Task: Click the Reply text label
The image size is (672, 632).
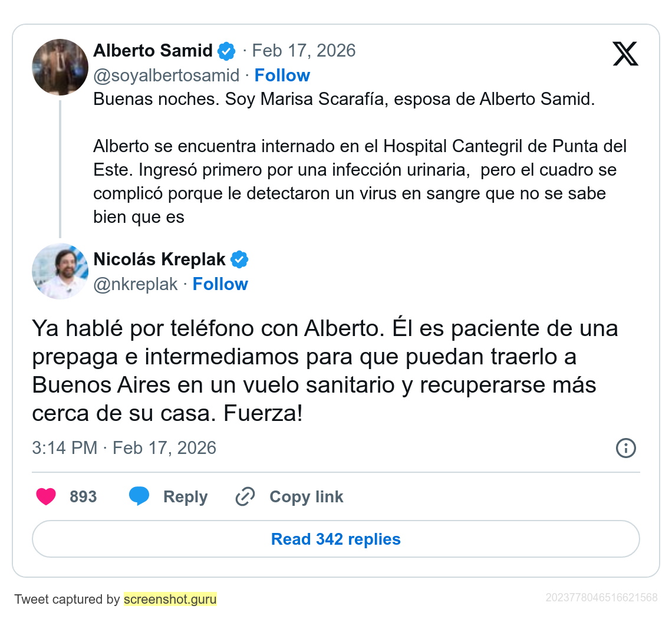Action: click(186, 497)
